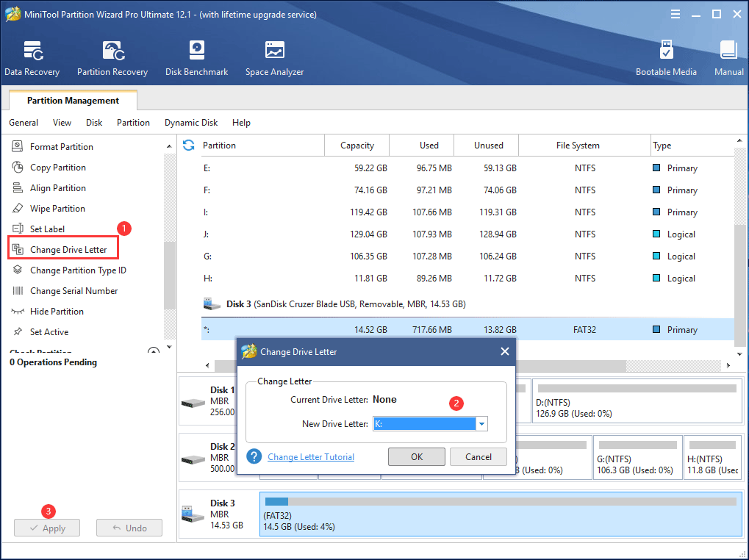Select the H: row in partition list
The height and width of the screenshot is (560, 749).
pyautogui.click(x=467, y=278)
